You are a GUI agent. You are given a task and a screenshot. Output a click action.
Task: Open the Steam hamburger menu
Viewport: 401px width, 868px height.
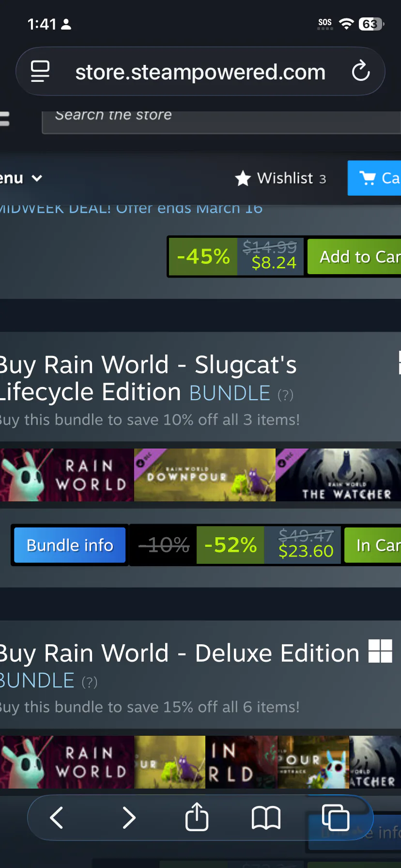click(x=5, y=119)
